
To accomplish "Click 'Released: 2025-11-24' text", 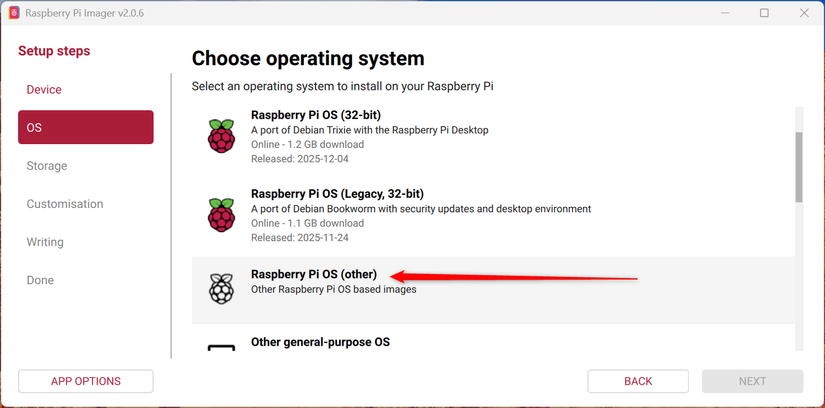I will pos(300,237).
